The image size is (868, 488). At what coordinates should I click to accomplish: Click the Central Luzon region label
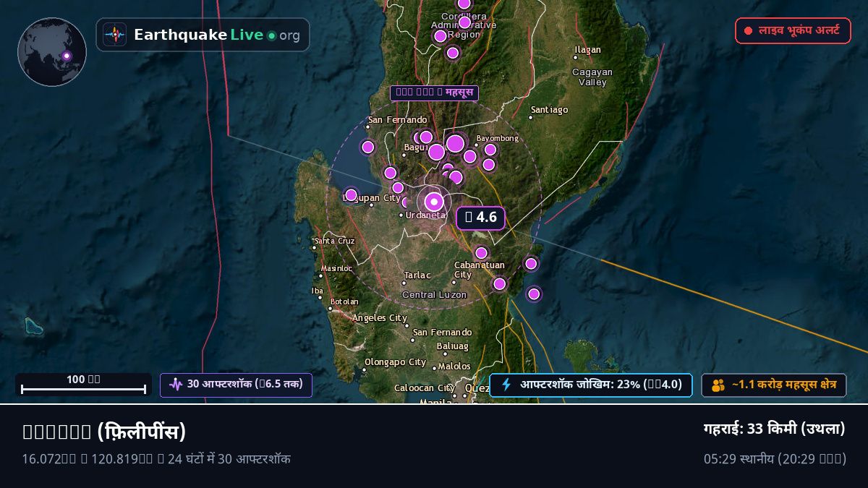[434, 294]
